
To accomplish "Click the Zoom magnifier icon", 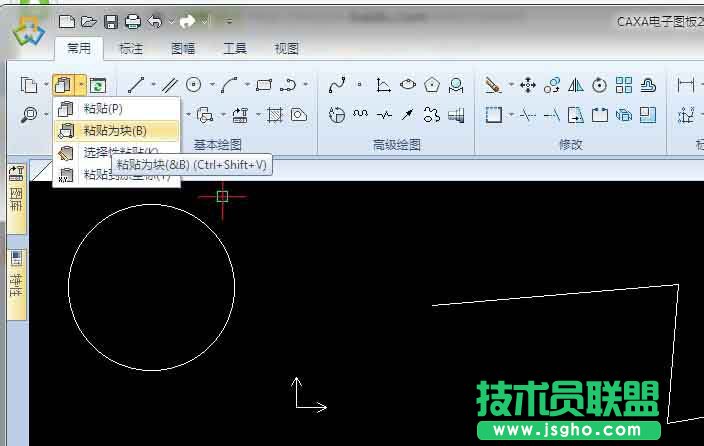I will (x=30, y=115).
